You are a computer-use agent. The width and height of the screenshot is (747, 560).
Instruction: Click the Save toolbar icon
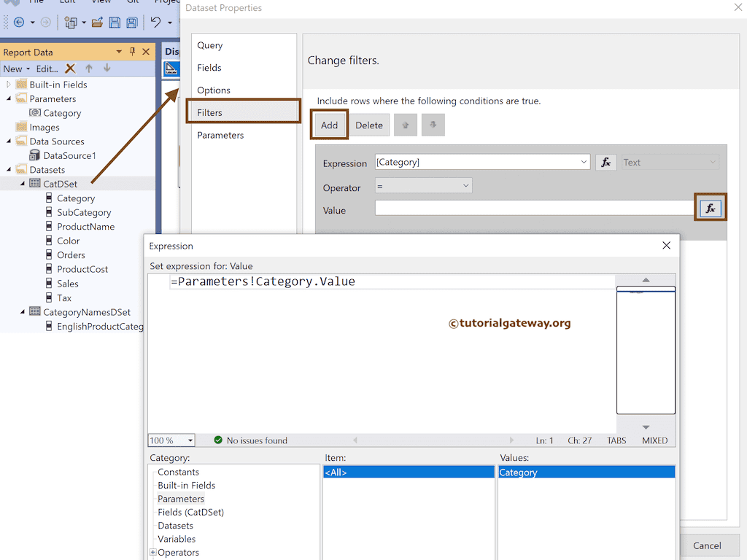coord(115,23)
